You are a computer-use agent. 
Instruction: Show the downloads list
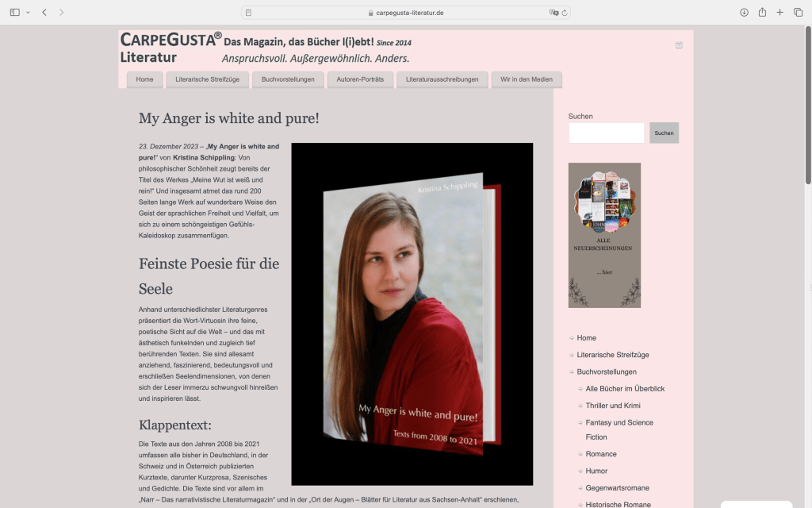click(x=744, y=13)
